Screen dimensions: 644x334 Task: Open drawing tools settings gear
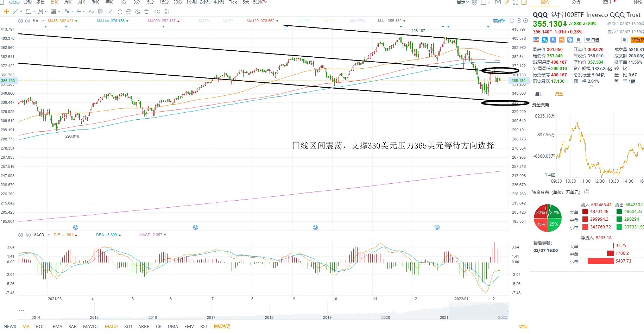(x=166, y=12)
